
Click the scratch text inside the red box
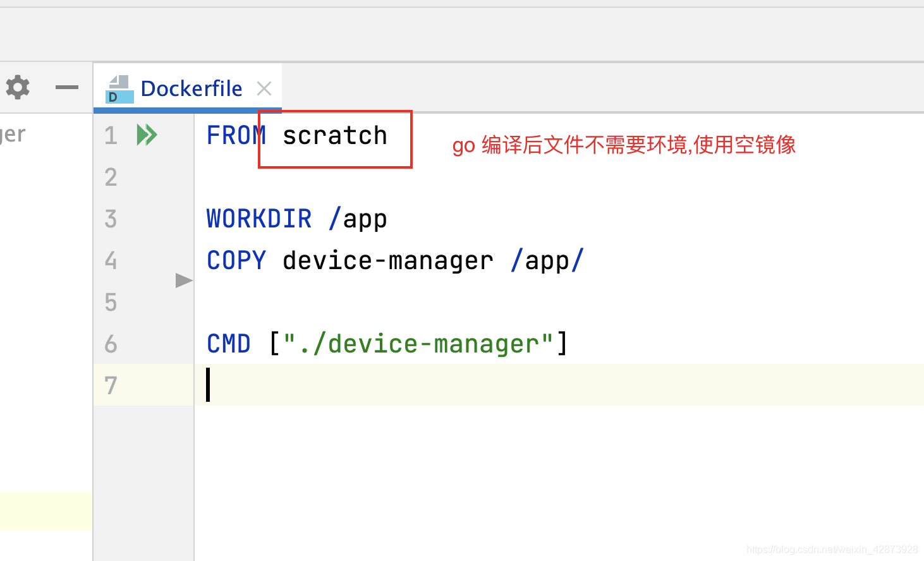pos(335,135)
